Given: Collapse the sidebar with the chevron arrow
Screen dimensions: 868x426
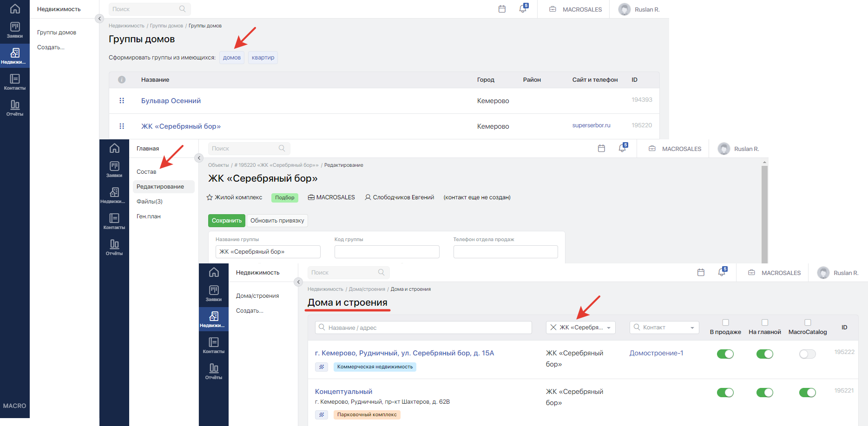Looking at the screenshot, I should [99, 19].
